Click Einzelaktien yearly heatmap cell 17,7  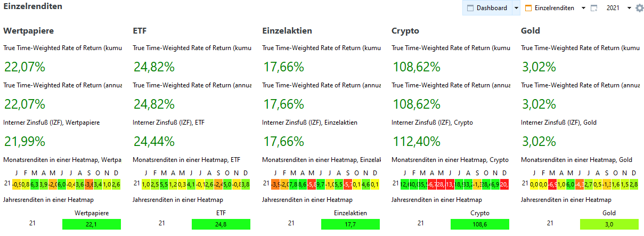click(350, 224)
